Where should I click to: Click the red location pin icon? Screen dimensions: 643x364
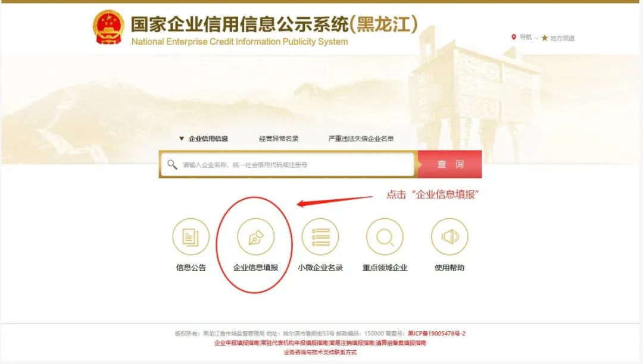[513, 37]
